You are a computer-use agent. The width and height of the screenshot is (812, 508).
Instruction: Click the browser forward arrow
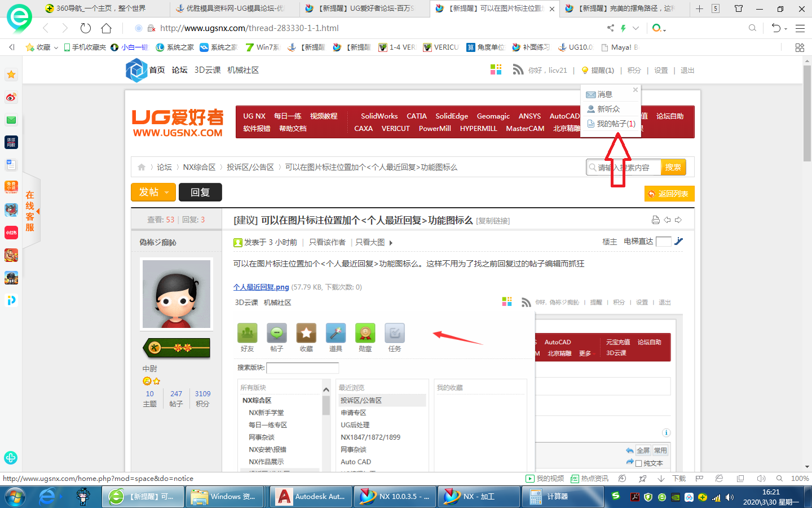pyautogui.click(x=64, y=28)
